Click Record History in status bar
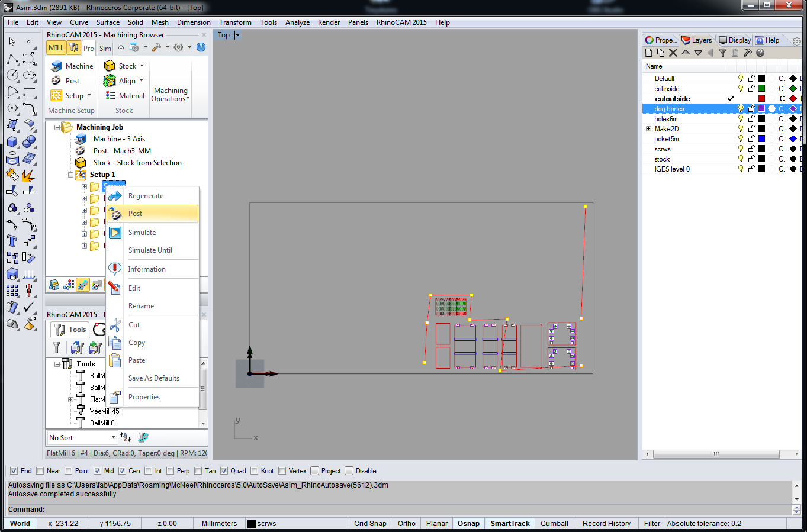The height and width of the screenshot is (532, 807). (606, 524)
